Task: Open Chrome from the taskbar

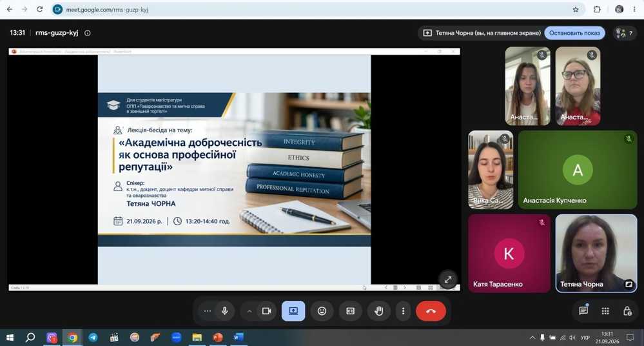Action: click(72, 338)
